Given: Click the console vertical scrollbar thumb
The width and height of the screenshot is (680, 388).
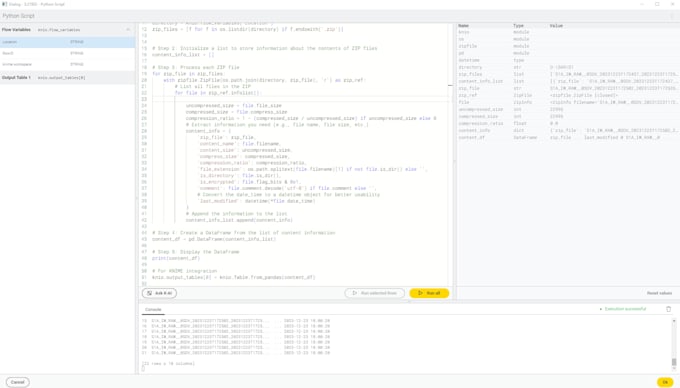Looking at the screenshot, I should tap(674, 362).
